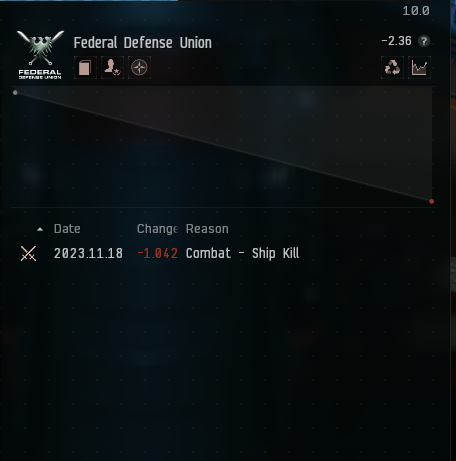Select the 2023.11.18 date entry

(x=88, y=253)
